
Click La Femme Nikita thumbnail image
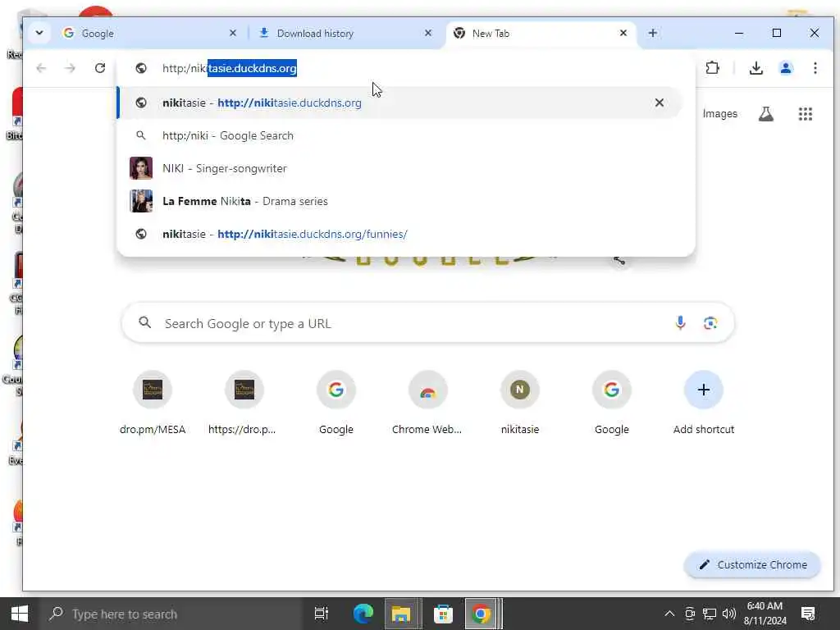pyautogui.click(x=141, y=202)
